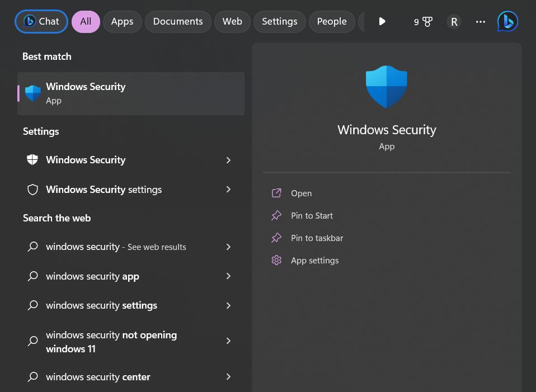The width and height of the screenshot is (536, 392).
Task: Open Windows Security app best match
Action: point(131,93)
